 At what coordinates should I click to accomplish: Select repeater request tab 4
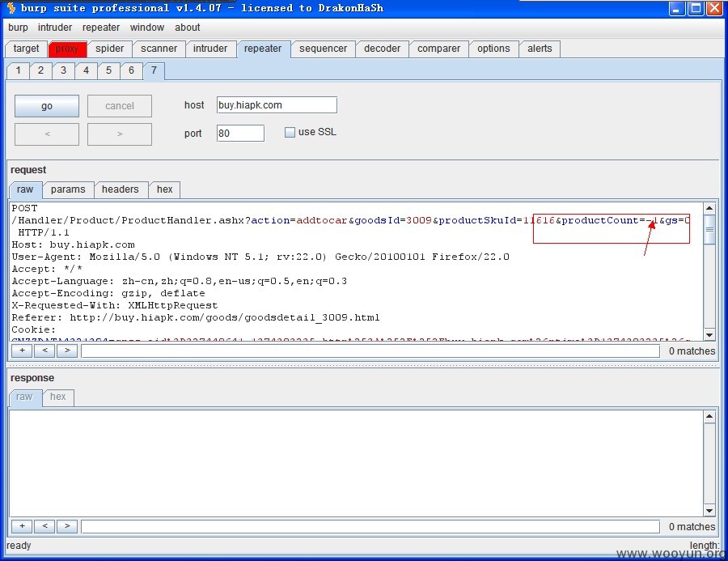[x=86, y=70]
